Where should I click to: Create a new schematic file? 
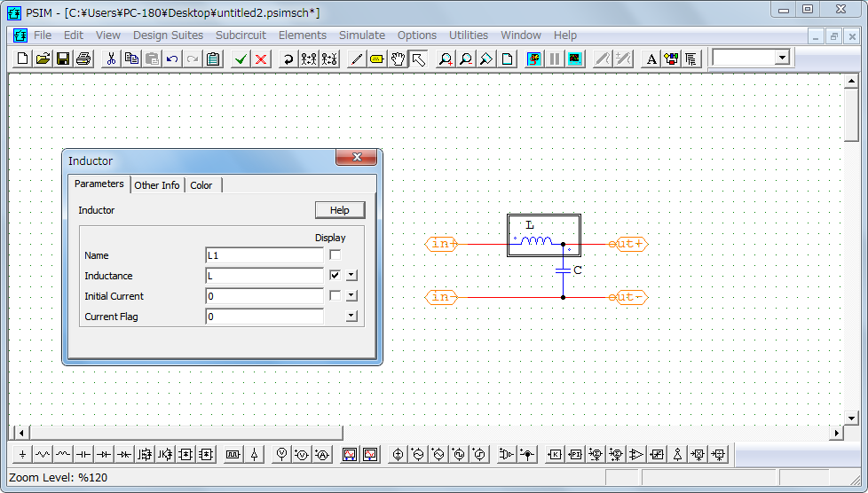click(x=23, y=59)
